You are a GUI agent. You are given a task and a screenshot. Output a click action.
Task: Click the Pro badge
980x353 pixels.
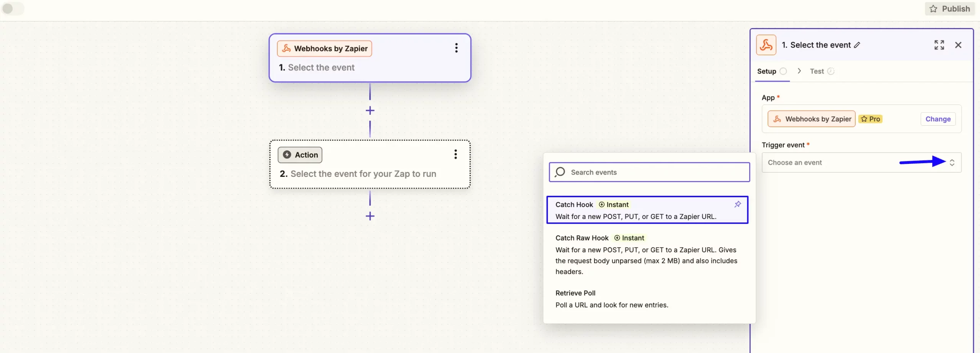point(870,119)
